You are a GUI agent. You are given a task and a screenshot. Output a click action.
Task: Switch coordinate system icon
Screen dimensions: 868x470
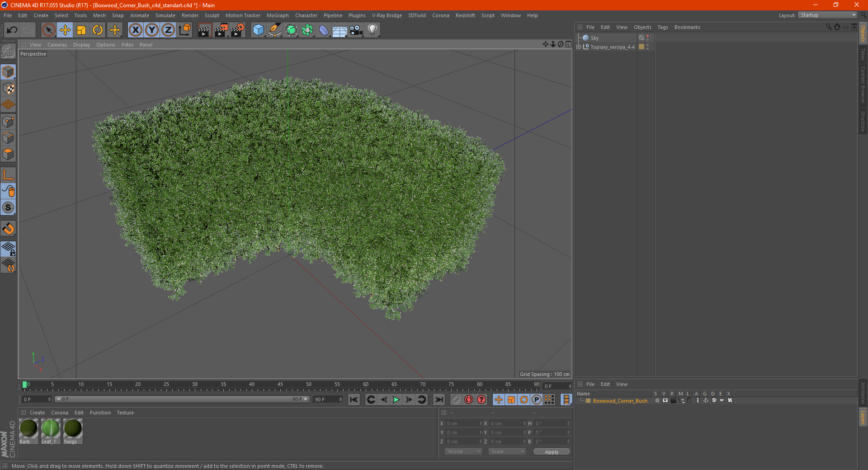point(184,30)
